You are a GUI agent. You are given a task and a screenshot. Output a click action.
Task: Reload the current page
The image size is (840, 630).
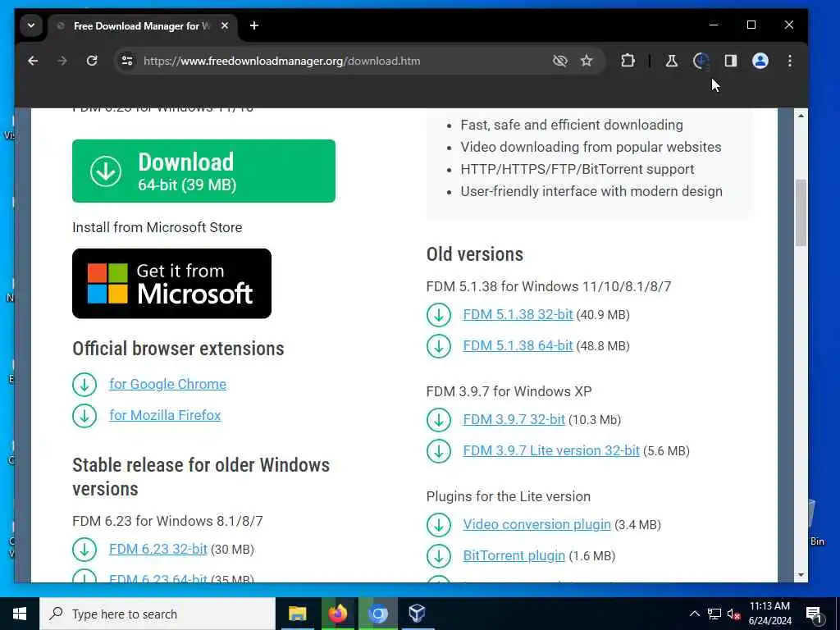(x=92, y=61)
